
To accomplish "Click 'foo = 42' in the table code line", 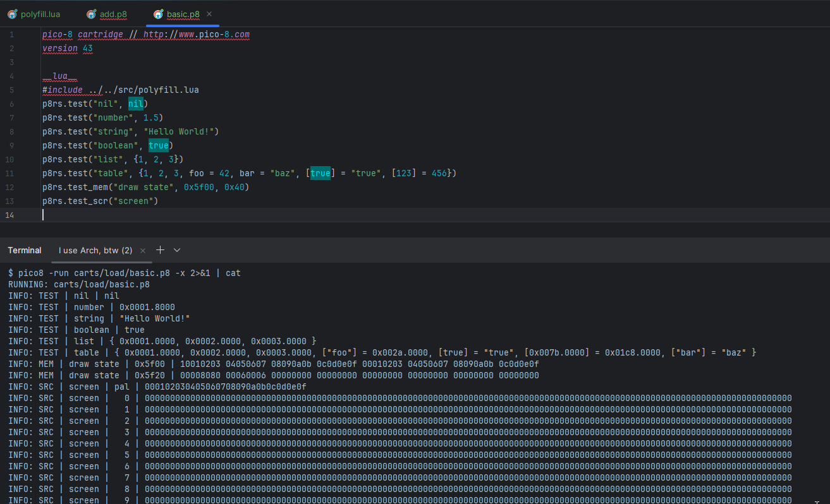I will coord(209,173).
